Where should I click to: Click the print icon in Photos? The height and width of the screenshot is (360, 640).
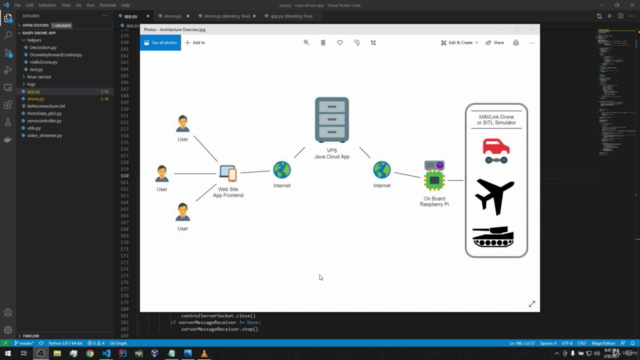click(516, 42)
